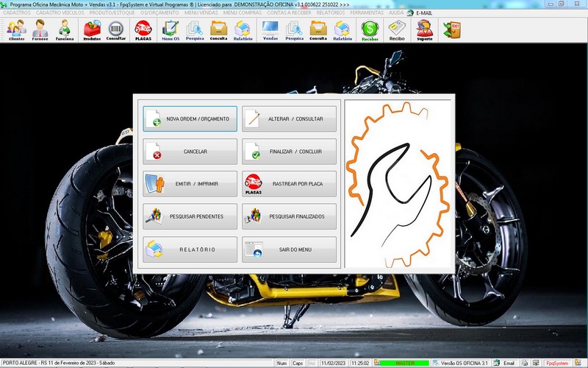Viewport: 588px width, 368px height.
Task: Click the Relatório icon left of Vendas
Action: [243, 30]
